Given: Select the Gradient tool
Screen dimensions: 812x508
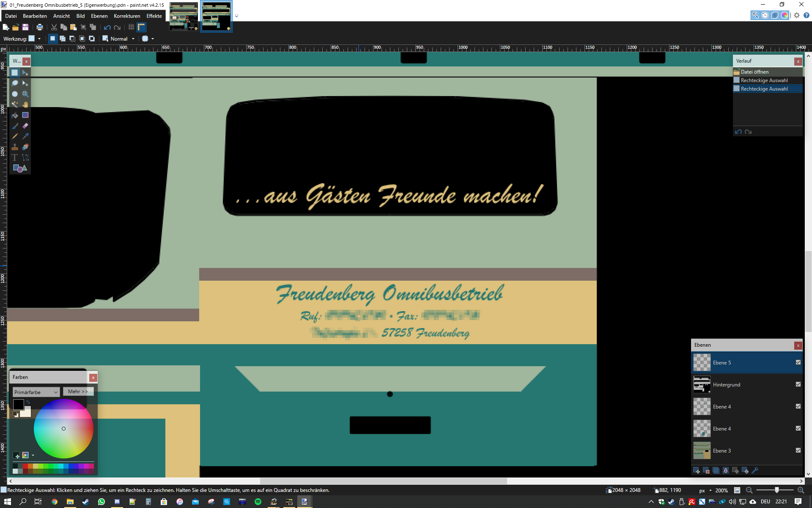Looking at the screenshot, I should tap(25, 115).
